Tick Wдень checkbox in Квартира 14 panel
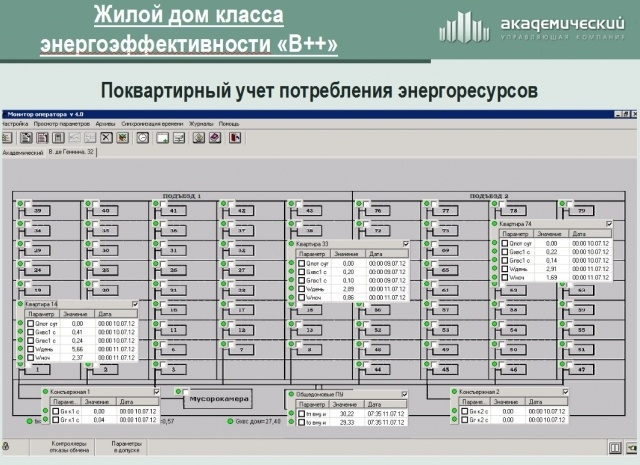This screenshot has height=465, width=640. click(x=30, y=349)
